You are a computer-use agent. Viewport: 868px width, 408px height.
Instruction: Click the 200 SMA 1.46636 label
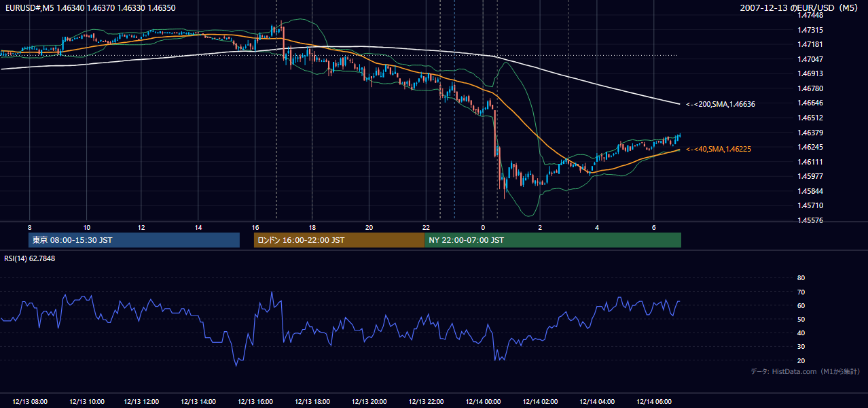721,104
